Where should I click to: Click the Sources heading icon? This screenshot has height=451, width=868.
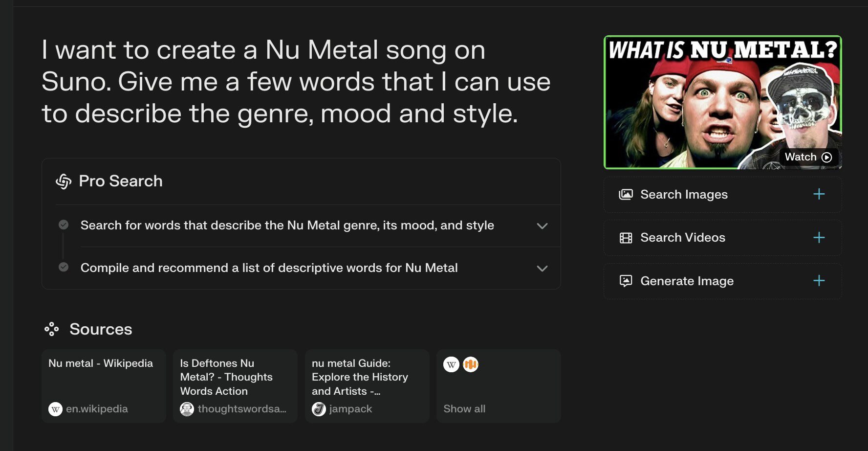(51, 329)
